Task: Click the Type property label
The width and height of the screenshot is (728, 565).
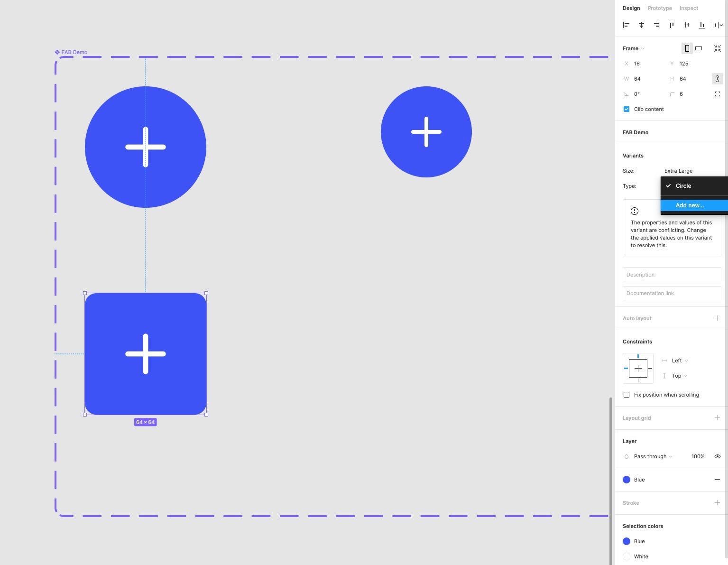Action: point(629,186)
